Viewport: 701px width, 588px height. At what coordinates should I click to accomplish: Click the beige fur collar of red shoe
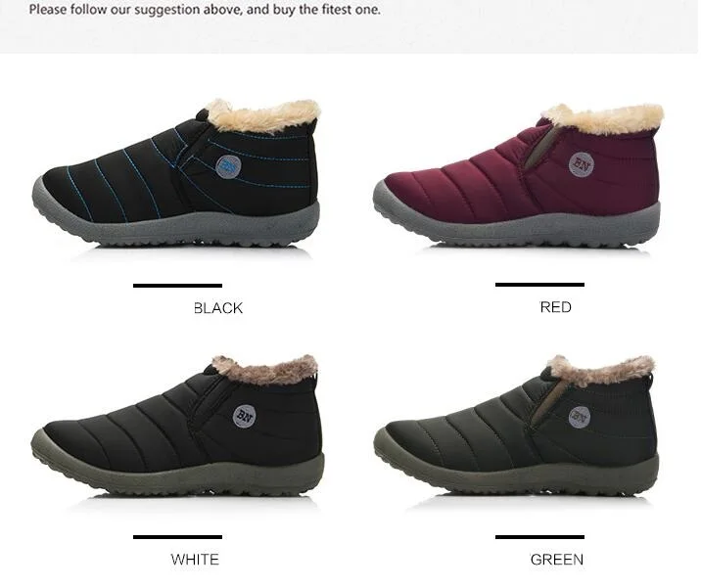click(603, 118)
